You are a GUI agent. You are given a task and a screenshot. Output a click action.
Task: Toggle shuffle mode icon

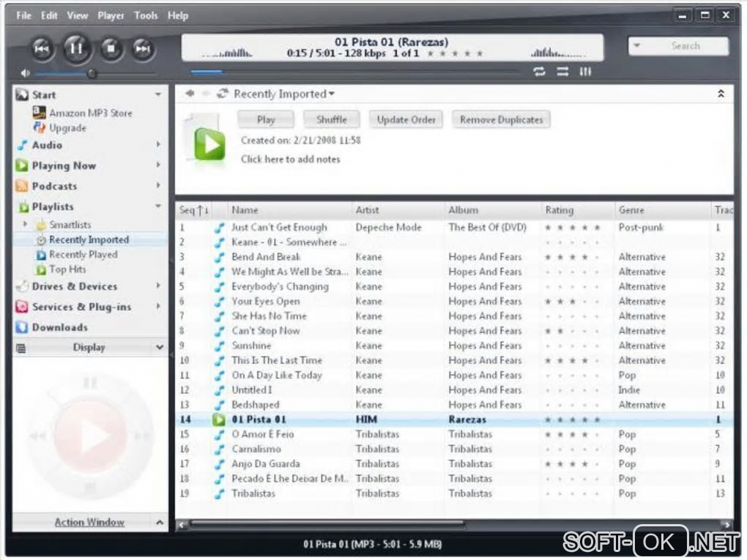tap(562, 72)
